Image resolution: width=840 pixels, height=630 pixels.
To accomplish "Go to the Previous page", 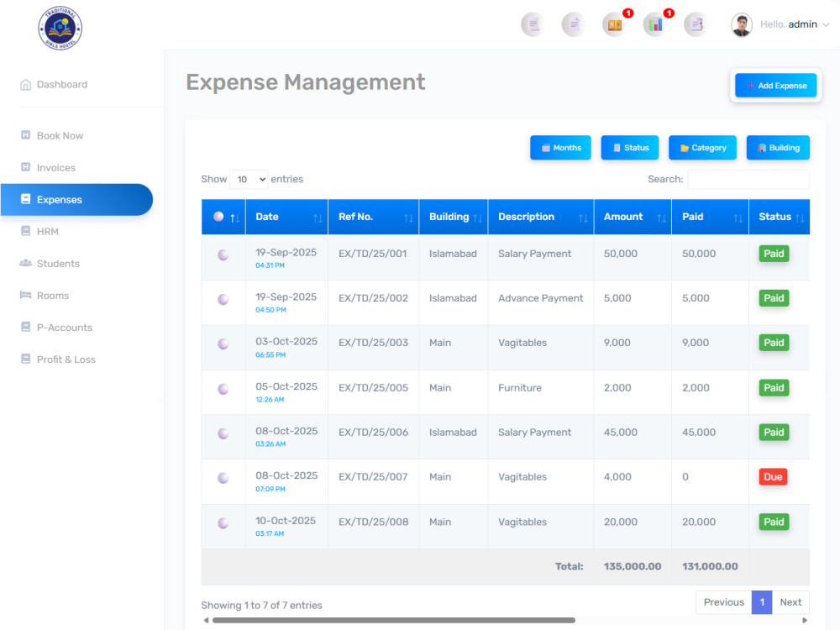I will (x=724, y=602).
